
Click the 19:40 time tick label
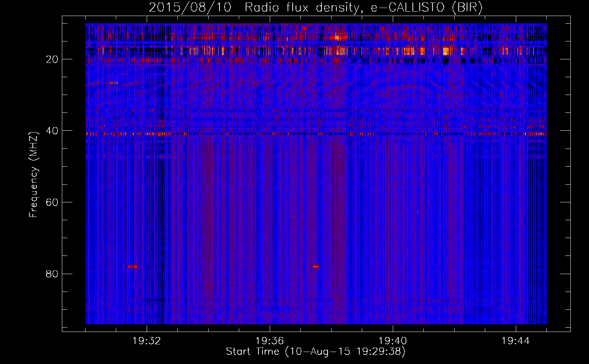pos(393,341)
